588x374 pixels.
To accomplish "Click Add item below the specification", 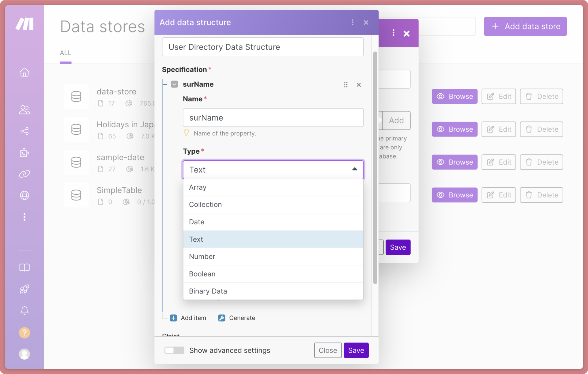I will coord(188,318).
